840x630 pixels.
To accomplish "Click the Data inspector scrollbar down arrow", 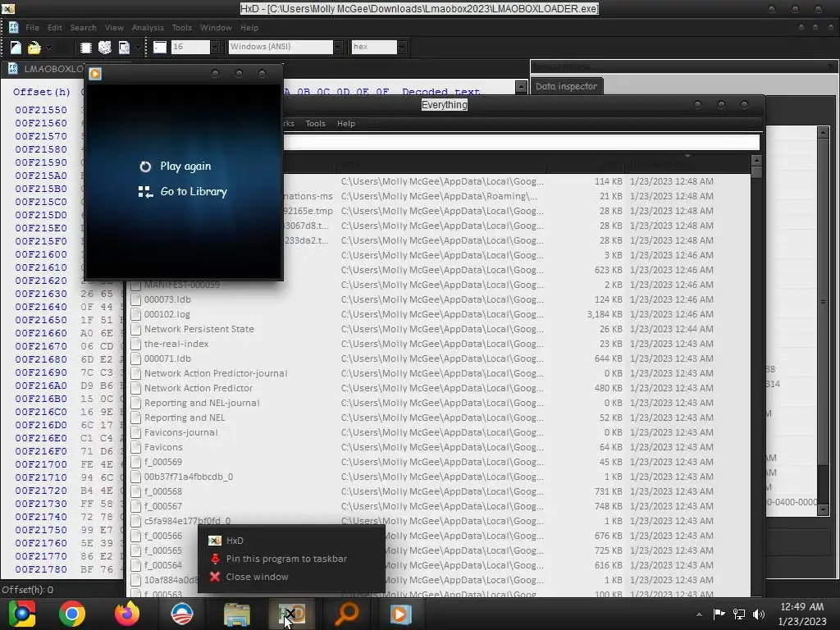I will pos(824,510).
